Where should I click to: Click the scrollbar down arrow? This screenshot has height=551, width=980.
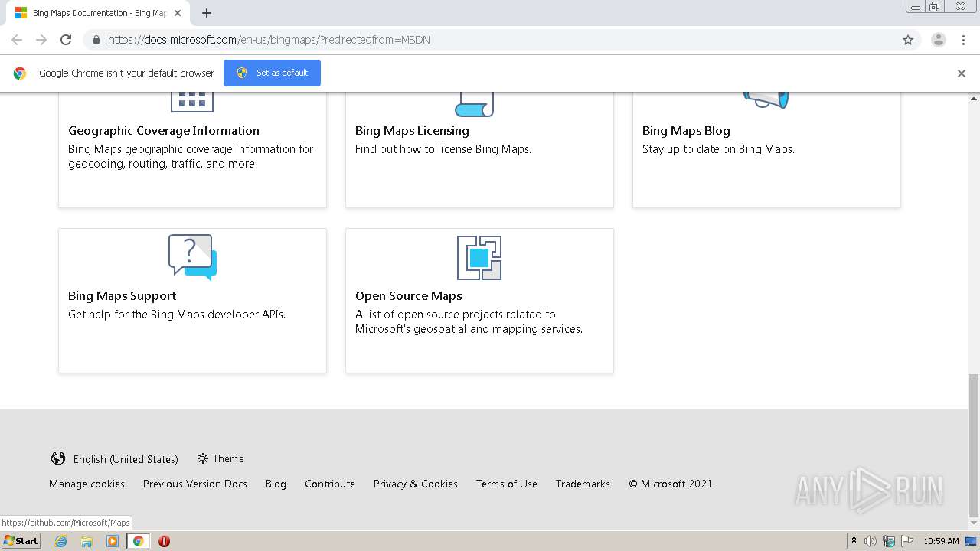pyautogui.click(x=974, y=524)
